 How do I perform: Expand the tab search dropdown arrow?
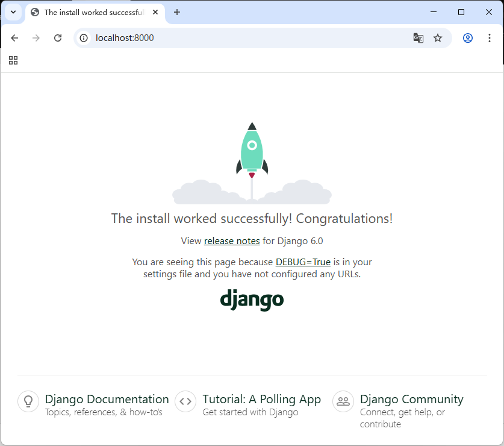pos(13,12)
